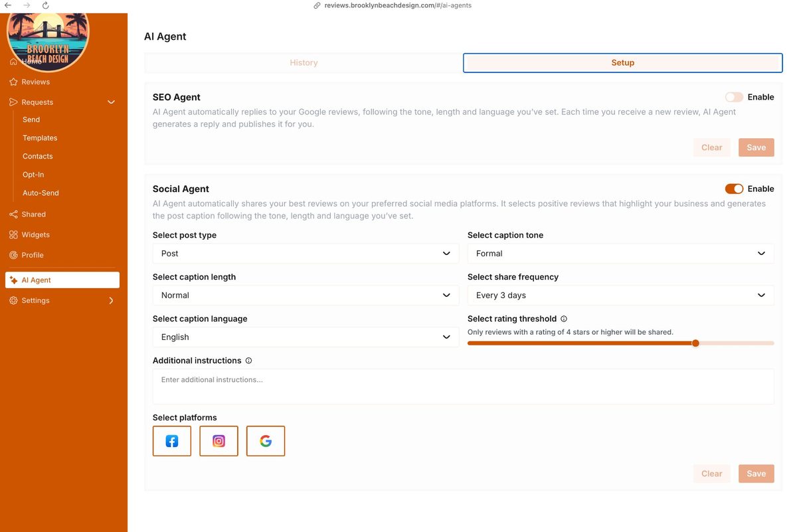Click the rating threshold slider handle
The width and height of the screenshot is (797, 532).
(695, 343)
